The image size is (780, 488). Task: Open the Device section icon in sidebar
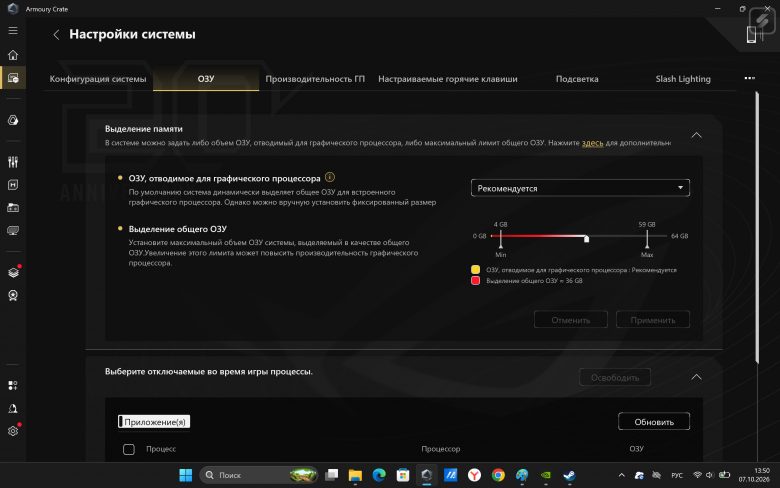pos(13,78)
